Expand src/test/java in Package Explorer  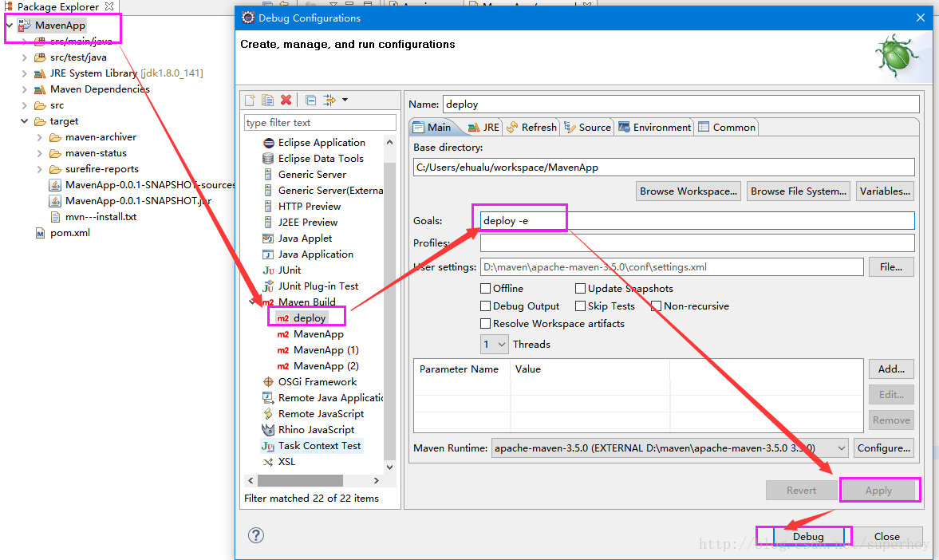(x=25, y=57)
